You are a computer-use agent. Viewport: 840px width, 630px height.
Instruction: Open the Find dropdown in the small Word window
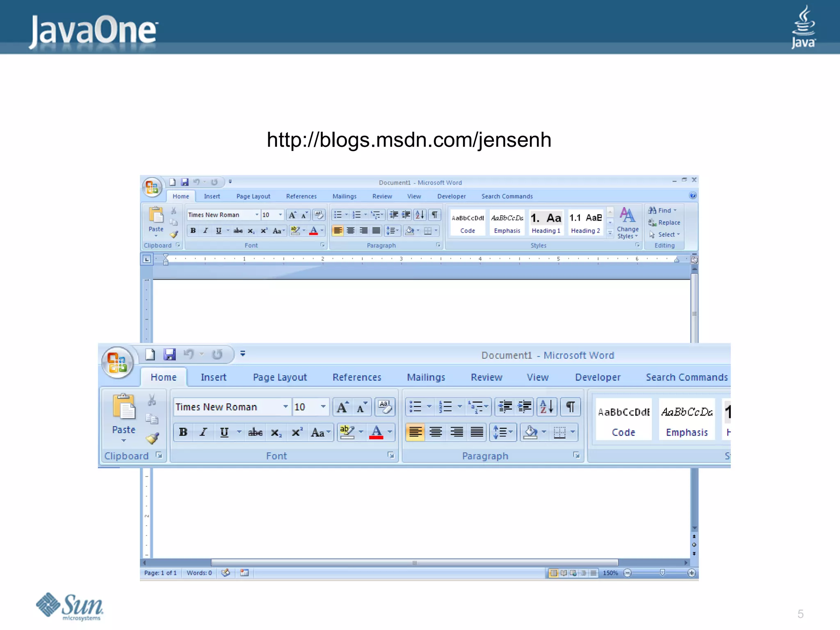(x=663, y=210)
